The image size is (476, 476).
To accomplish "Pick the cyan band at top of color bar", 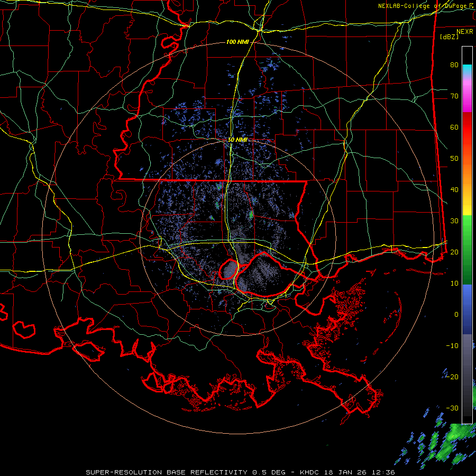I will pyautogui.click(x=467, y=69).
